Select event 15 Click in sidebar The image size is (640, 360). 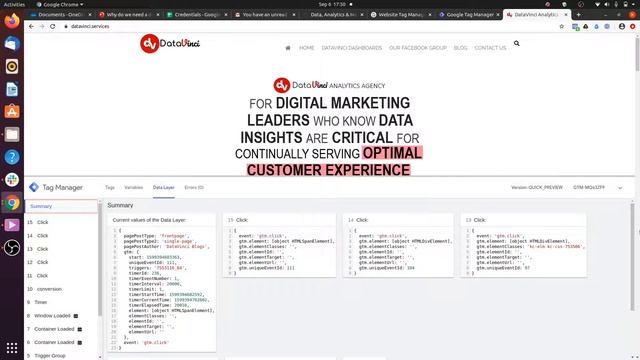(61, 222)
